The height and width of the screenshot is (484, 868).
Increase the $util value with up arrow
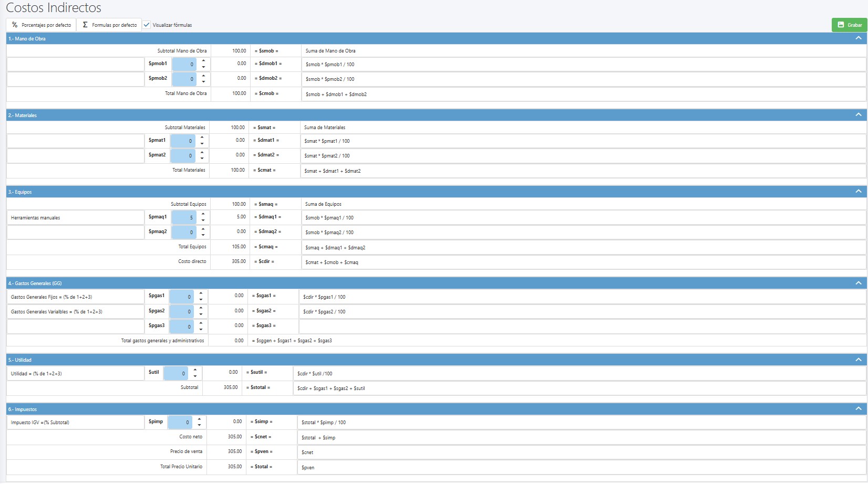pos(195,370)
